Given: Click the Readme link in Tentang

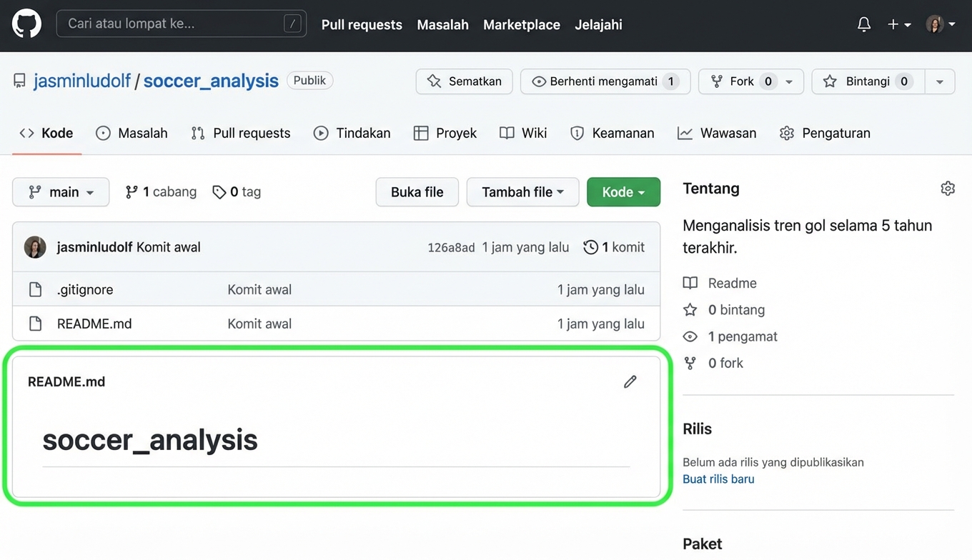Looking at the screenshot, I should pyautogui.click(x=720, y=283).
